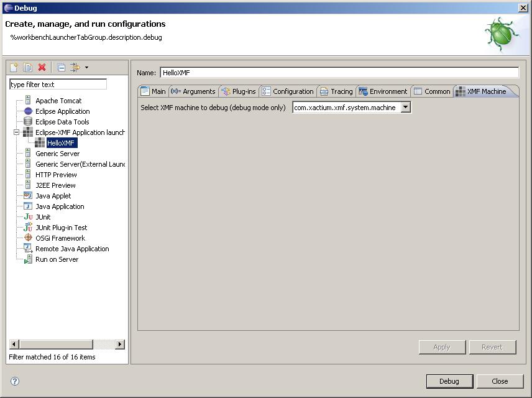Switch to the Environment tab

(383, 91)
